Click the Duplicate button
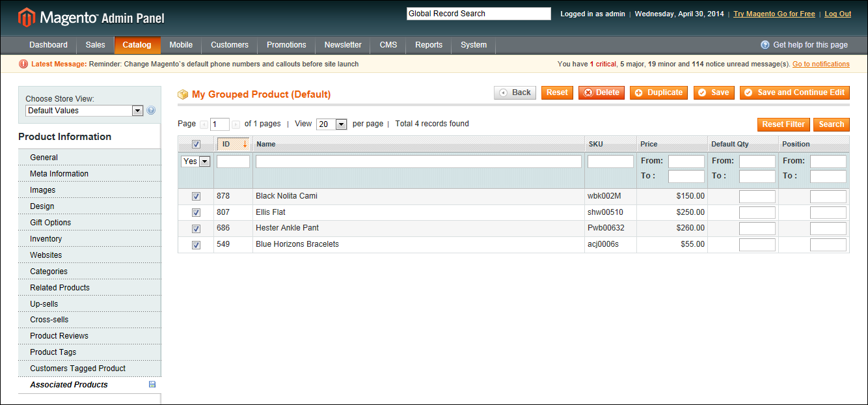Image resolution: width=868 pixels, height=405 pixels. (658, 92)
